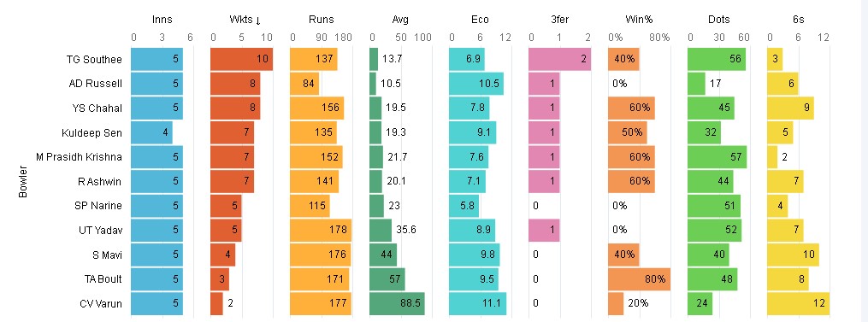
Task: Select the Bowler axis title
Action: 23,181
